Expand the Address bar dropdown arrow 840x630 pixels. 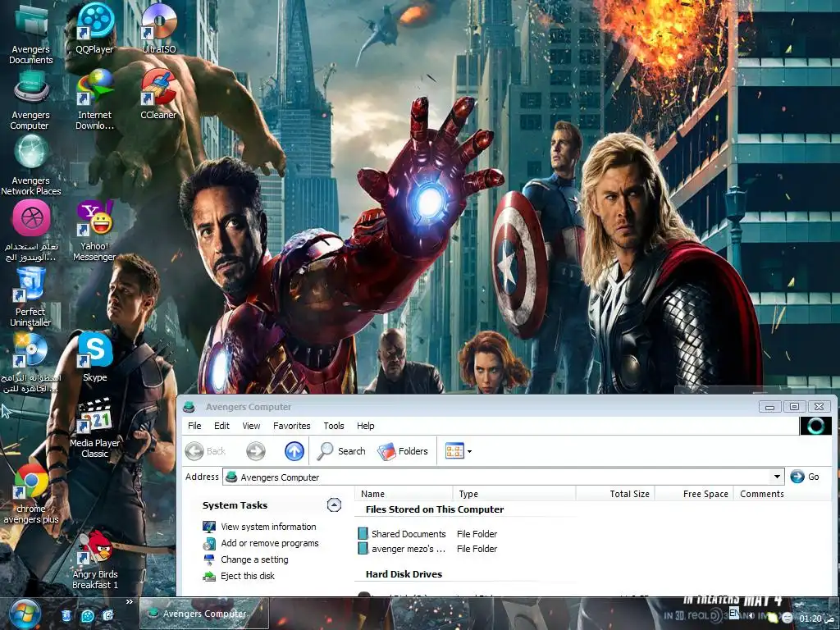click(x=777, y=477)
